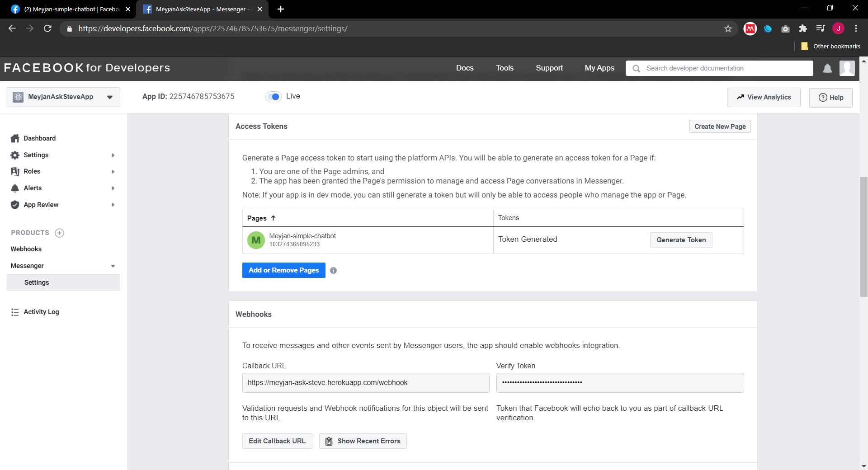Select the MeyjanAskSteveApp Messenger tab

[201, 9]
